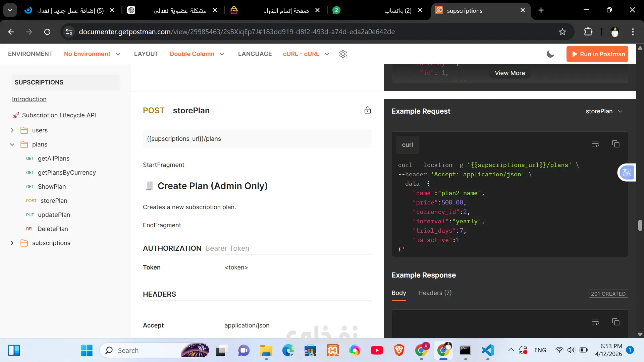Switch to Headers (7) response tab
The height and width of the screenshot is (362, 644).
pyautogui.click(x=435, y=293)
